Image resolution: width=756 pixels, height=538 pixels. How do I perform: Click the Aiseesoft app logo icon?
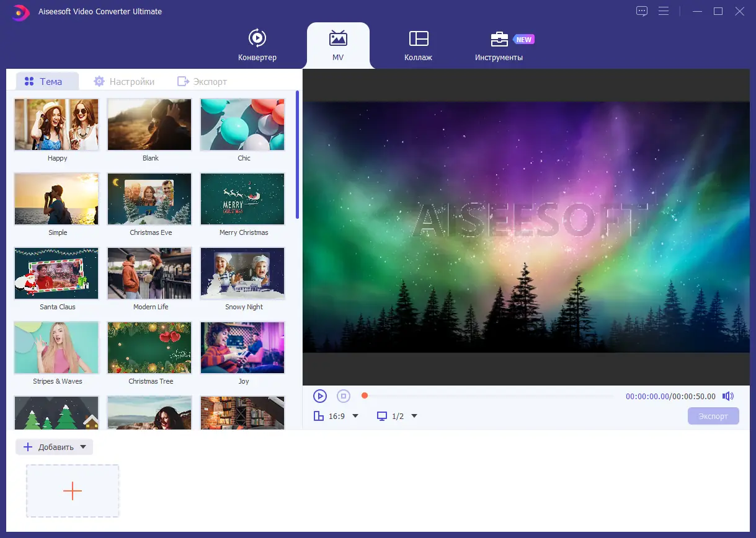coord(21,12)
